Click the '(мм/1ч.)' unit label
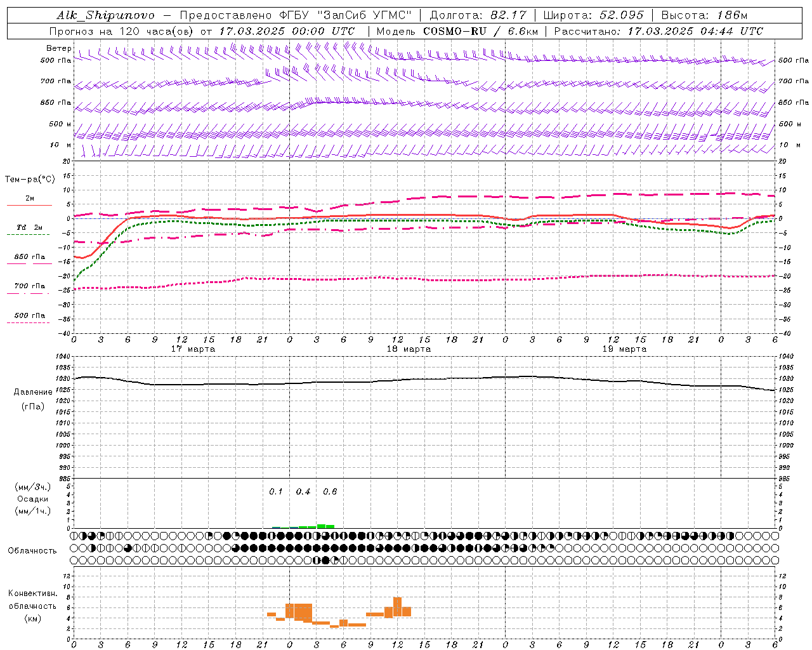The height and width of the screenshot is (650, 812). [x=33, y=511]
